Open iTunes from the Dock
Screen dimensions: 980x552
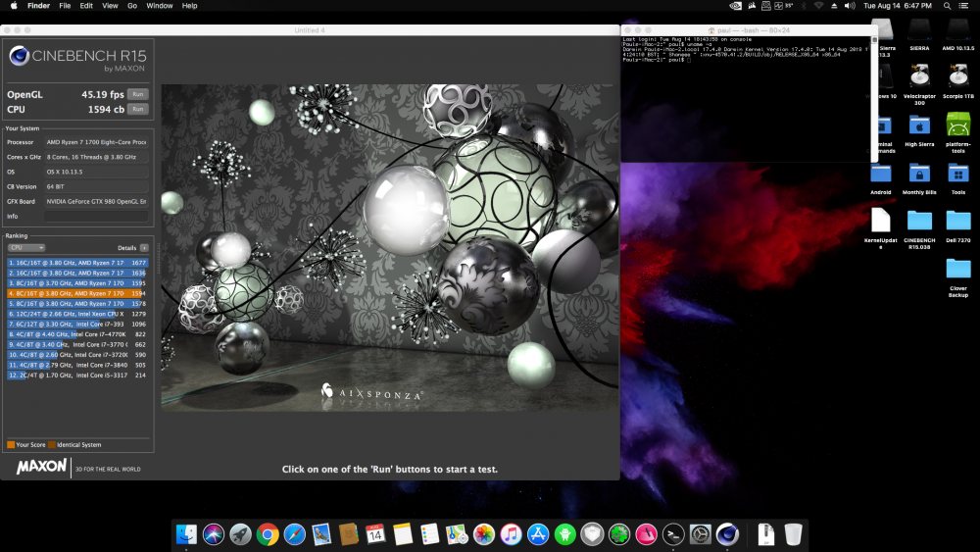tap(511, 534)
